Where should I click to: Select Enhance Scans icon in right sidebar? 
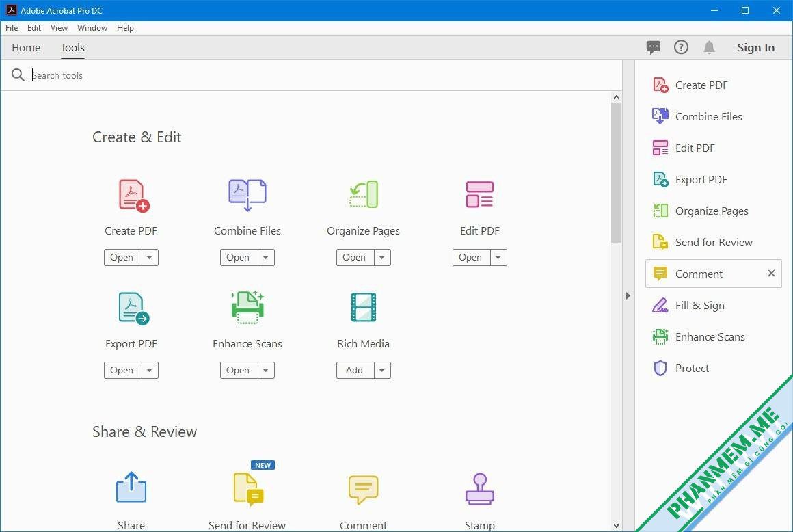point(660,337)
